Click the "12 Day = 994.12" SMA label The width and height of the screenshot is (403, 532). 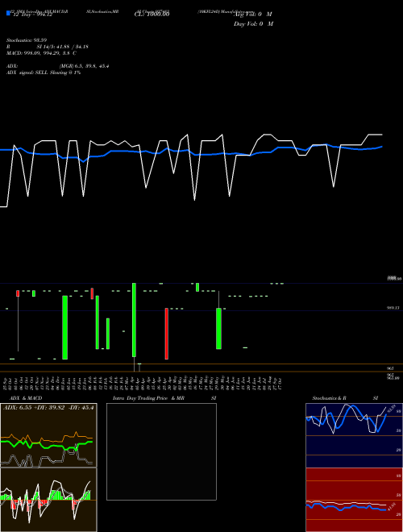point(31,15)
